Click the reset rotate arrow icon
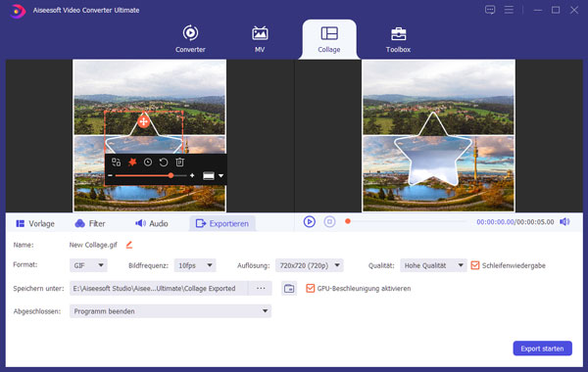Viewport: 588px width, 372px height. (164, 163)
